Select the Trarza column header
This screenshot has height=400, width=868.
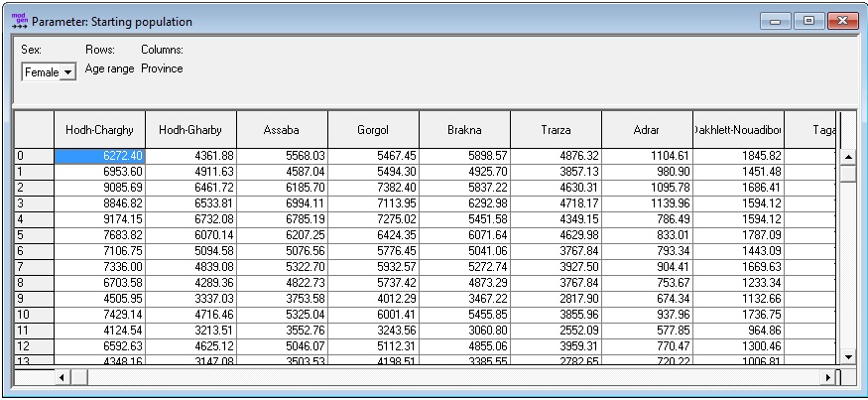(556, 130)
